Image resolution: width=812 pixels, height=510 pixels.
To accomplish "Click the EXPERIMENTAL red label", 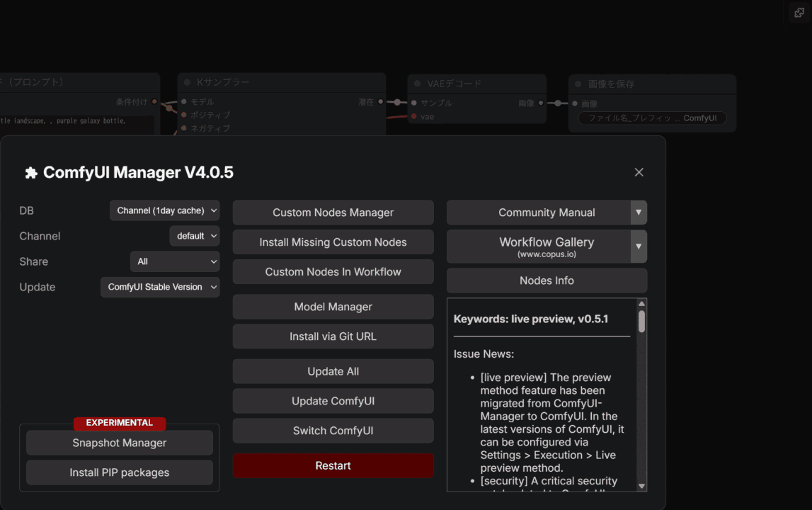I will (120, 423).
